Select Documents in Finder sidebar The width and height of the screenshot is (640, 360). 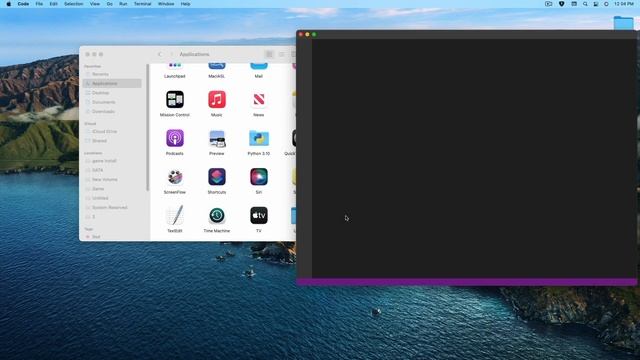[112, 102]
